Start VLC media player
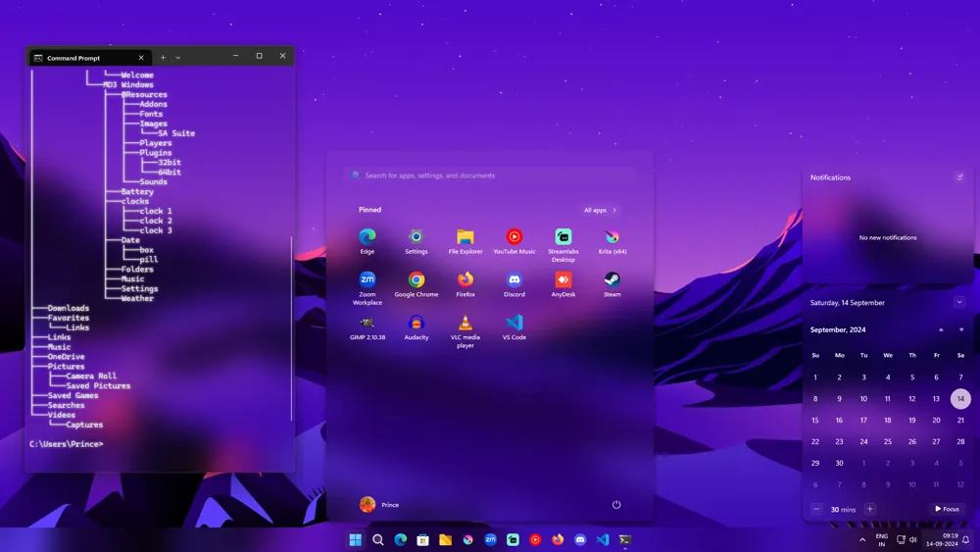The width and height of the screenshot is (980, 552). tap(465, 325)
